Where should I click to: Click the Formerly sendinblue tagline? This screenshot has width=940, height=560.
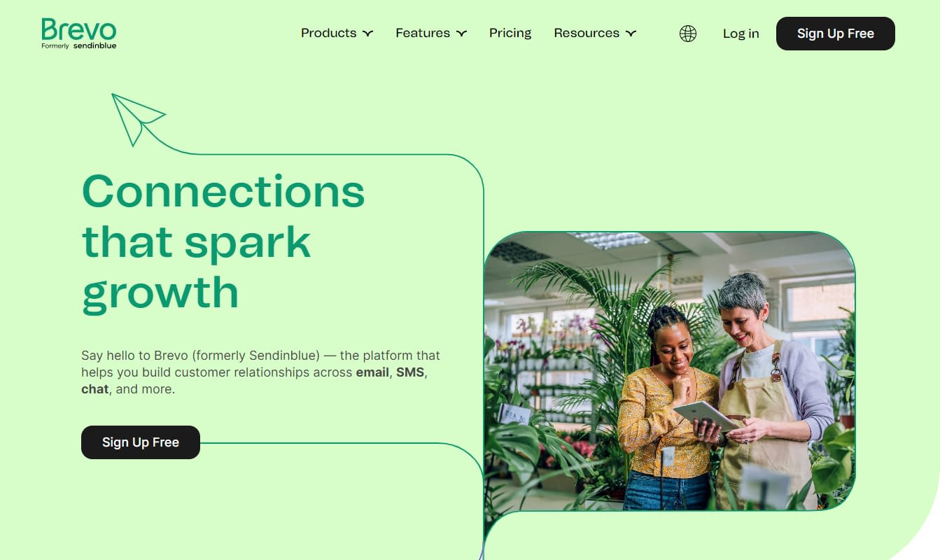click(79, 46)
